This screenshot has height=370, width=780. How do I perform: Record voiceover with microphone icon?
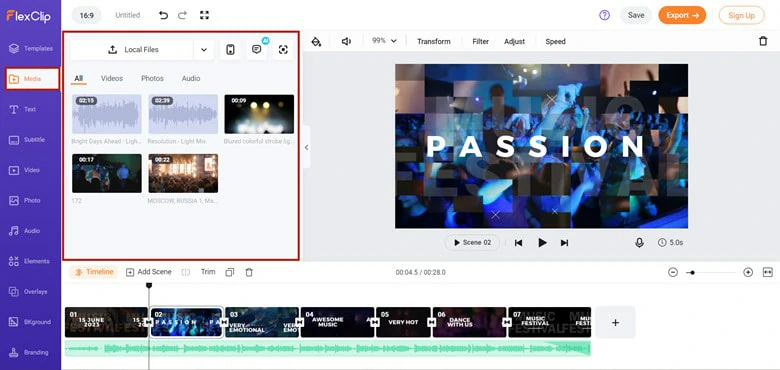pyautogui.click(x=639, y=242)
